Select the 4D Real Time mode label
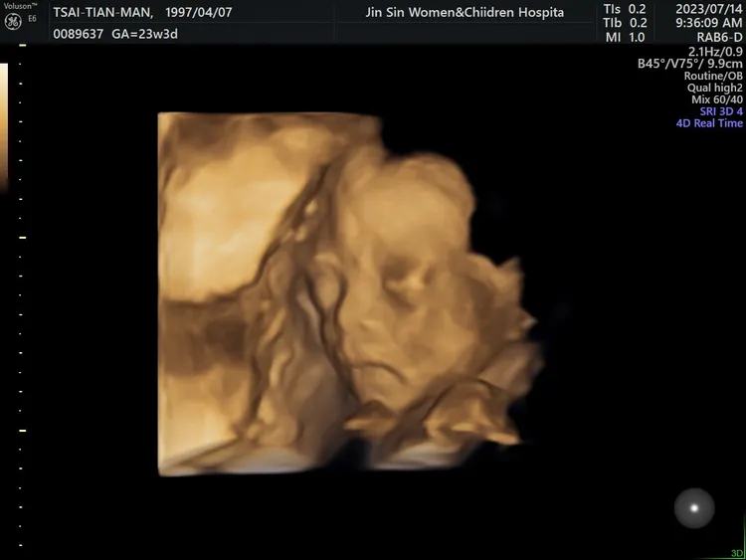Viewport: 746px width, 560px height. coord(709,123)
